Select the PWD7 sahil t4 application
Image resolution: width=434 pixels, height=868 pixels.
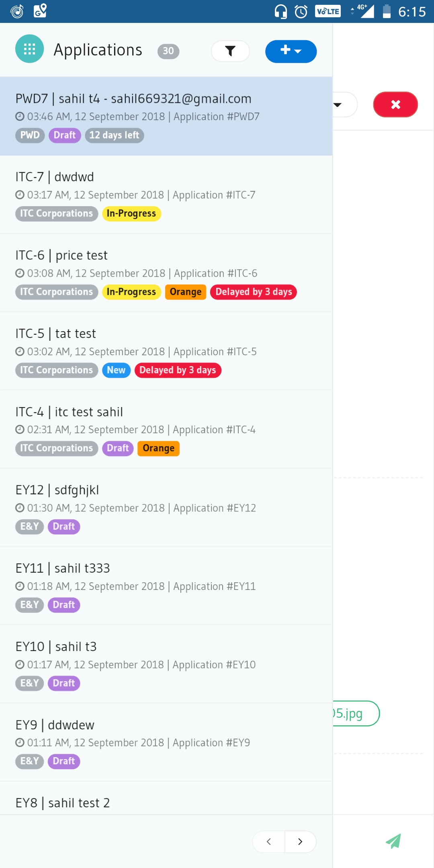(166, 116)
